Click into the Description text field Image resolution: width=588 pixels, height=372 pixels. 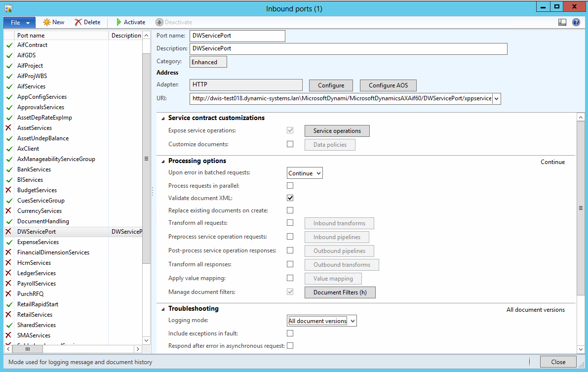pos(348,49)
